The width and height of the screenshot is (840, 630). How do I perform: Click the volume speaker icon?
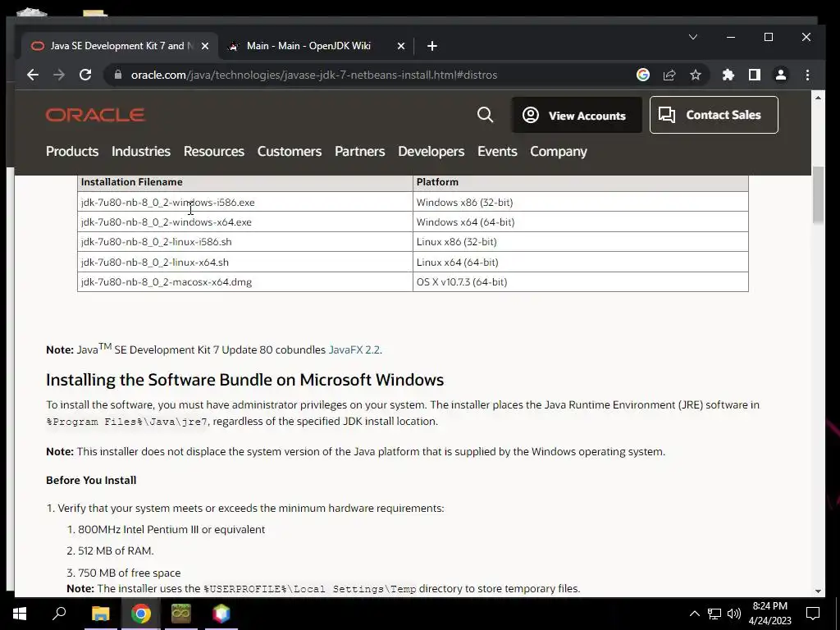click(734, 614)
